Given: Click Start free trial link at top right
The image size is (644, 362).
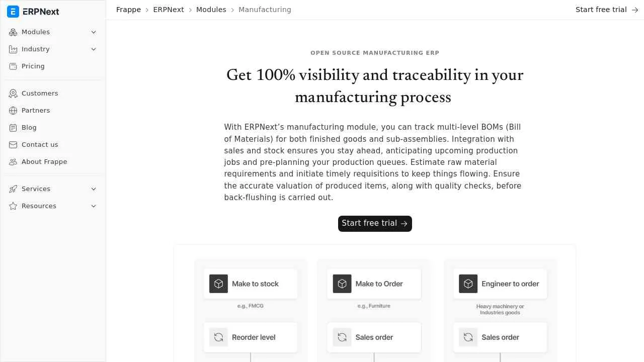Looking at the screenshot, I should coord(606,10).
